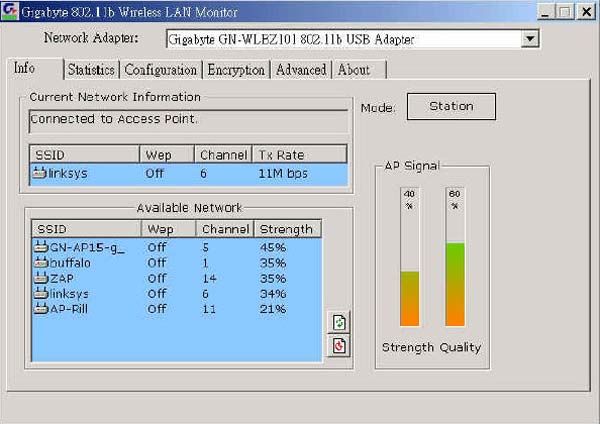
Task: Minimize the Wireless LAN Monitor window
Action: [545, 11]
